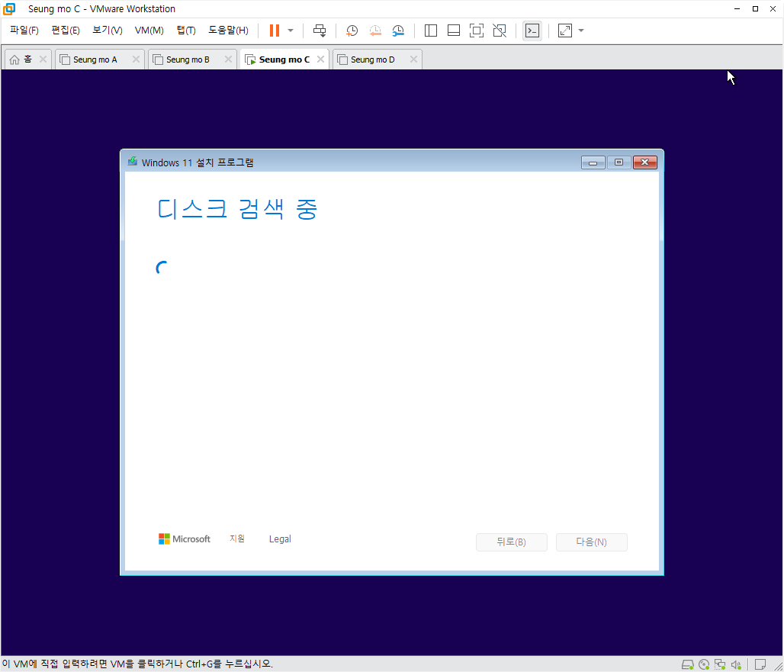Click the Ctrl+G hint status bar text
Image resolution: width=784 pixels, height=672 pixels.
click(137, 664)
